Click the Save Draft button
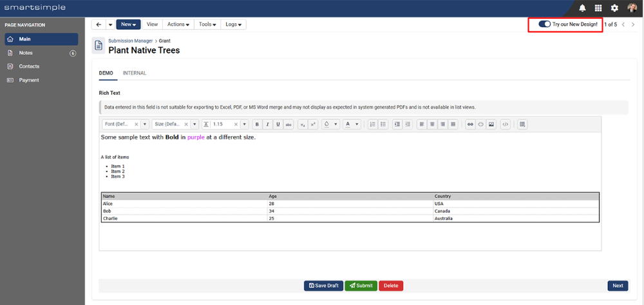Viewport: 644px width, 305px height. pyautogui.click(x=323, y=286)
